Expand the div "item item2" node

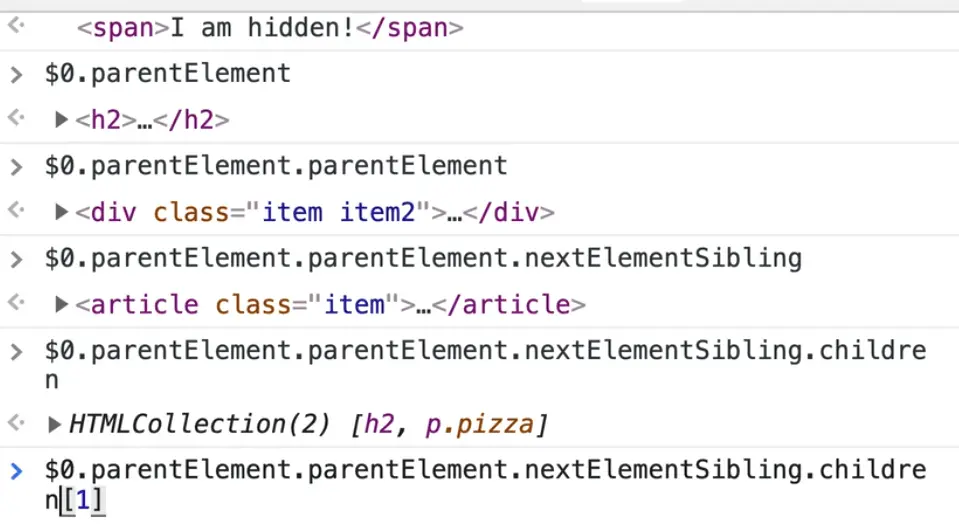coord(62,213)
